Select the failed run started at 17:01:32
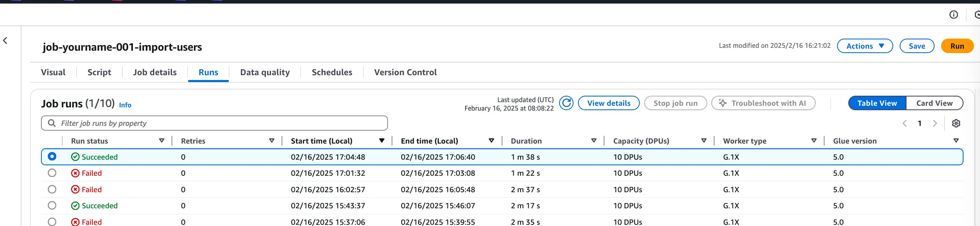The image size is (980, 226). tap(52, 173)
